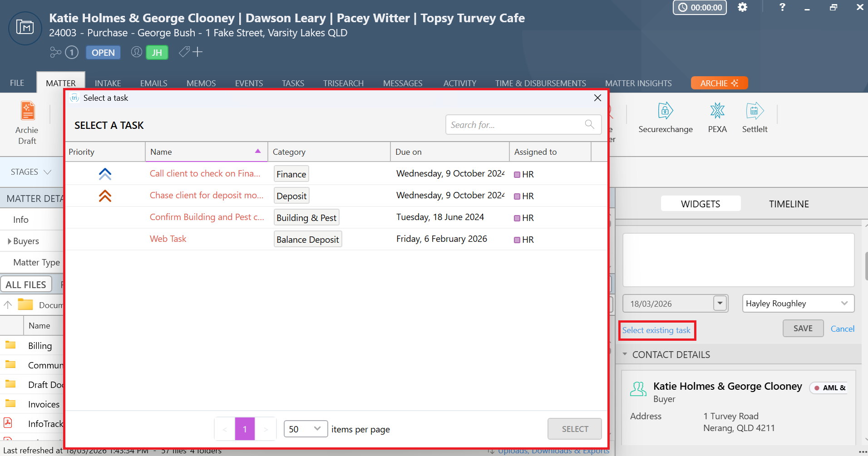Image resolution: width=868 pixels, height=456 pixels.
Task: Open the settings gear icon
Action: click(742, 7)
